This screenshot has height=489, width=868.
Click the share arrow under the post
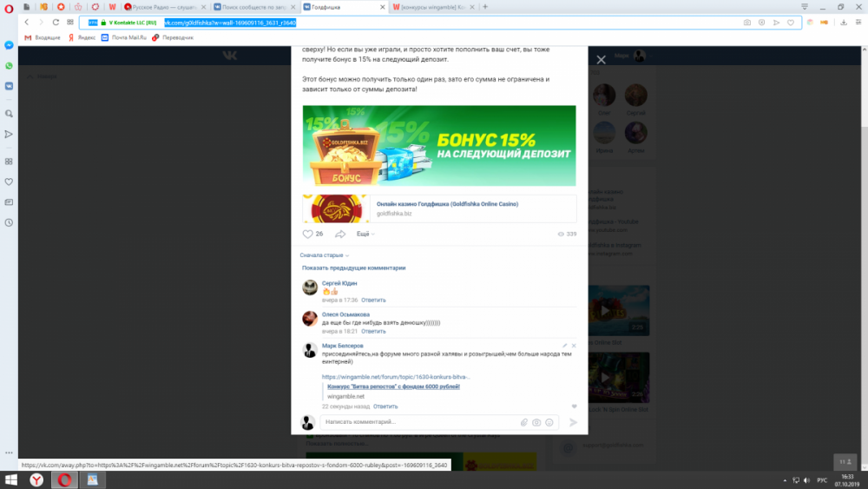tap(340, 235)
